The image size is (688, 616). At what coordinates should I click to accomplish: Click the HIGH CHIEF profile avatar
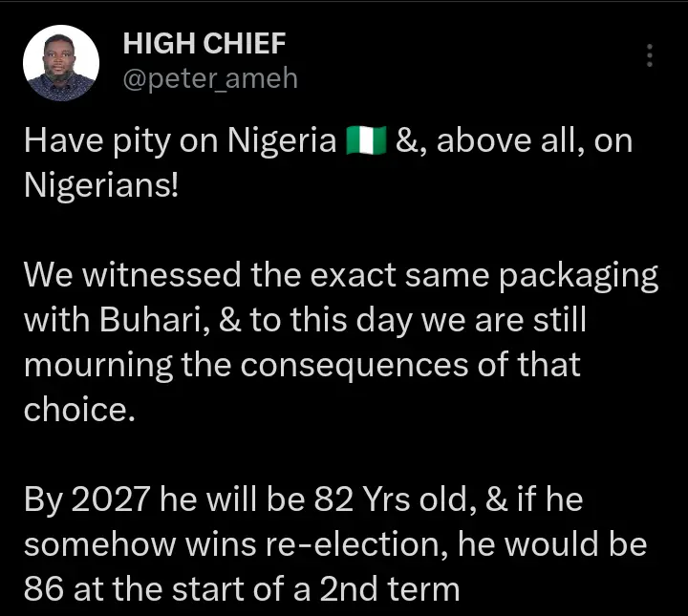tap(60, 62)
